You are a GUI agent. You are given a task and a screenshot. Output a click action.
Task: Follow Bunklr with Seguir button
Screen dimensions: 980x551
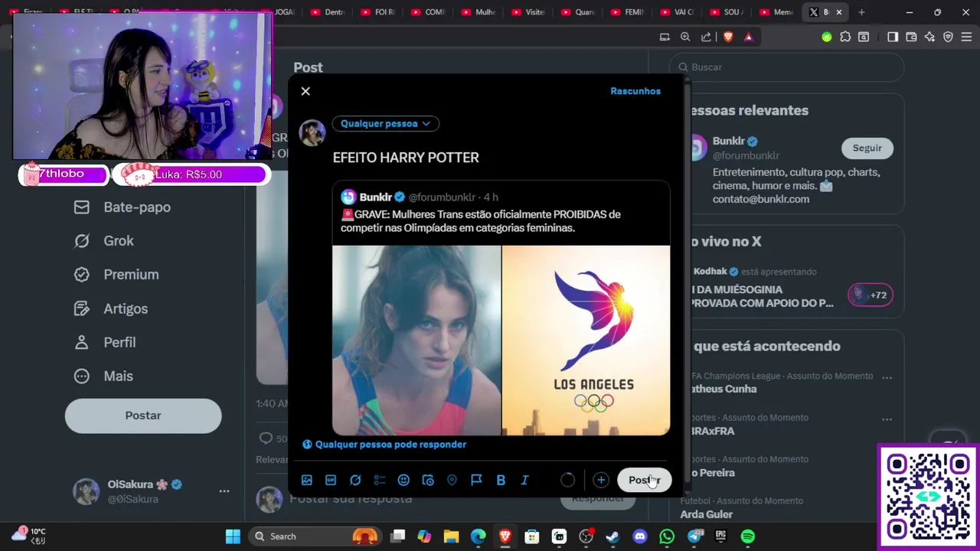tap(867, 148)
